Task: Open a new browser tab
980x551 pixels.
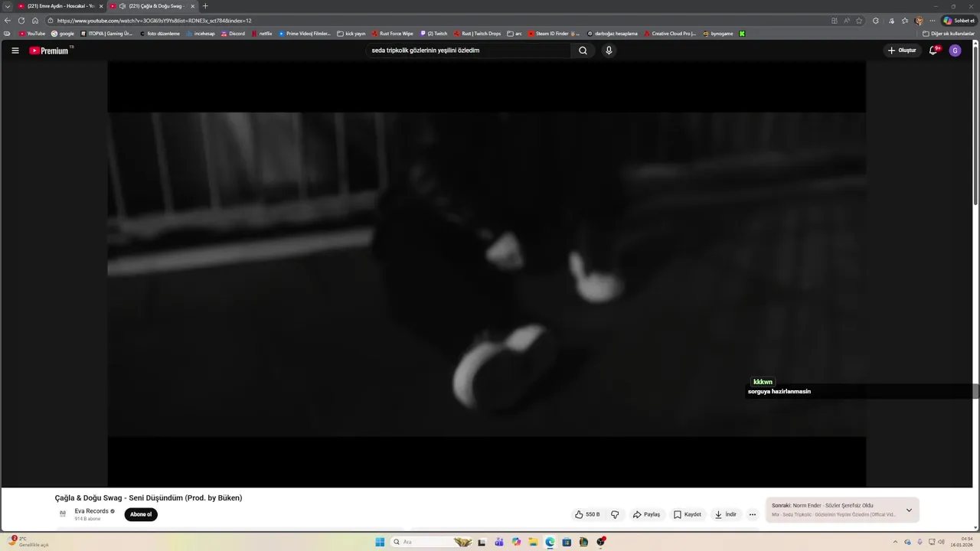Action: [205, 6]
